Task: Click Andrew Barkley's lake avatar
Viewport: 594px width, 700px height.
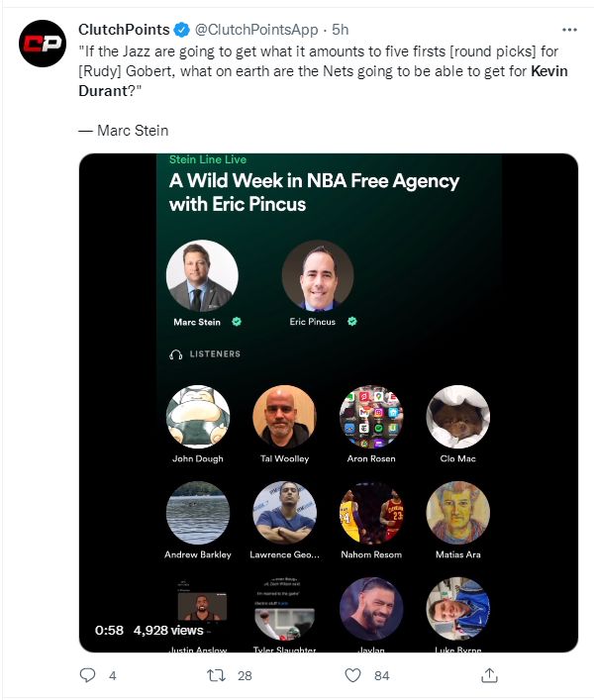Action: click(198, 513)
